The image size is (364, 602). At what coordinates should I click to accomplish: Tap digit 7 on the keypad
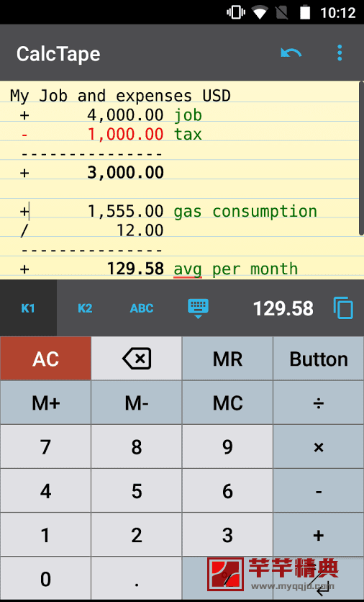coord(45,447)
